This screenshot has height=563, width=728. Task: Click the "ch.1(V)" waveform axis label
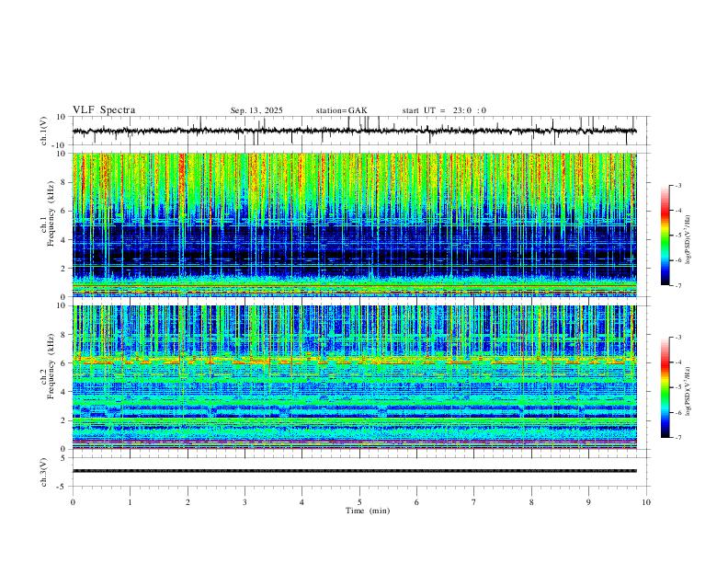pyautogui.click(x=44, y=131)
